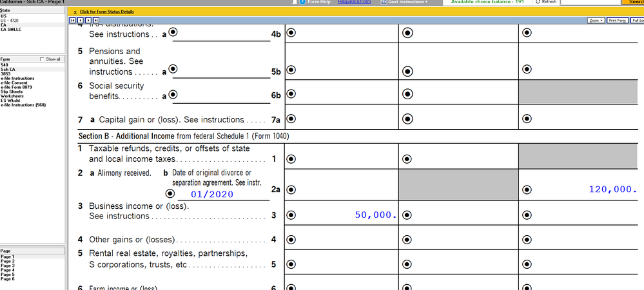This screenshot has width=644, height=290.
Task: Check the Show all checkbox
Action: [x=42, y=59]
